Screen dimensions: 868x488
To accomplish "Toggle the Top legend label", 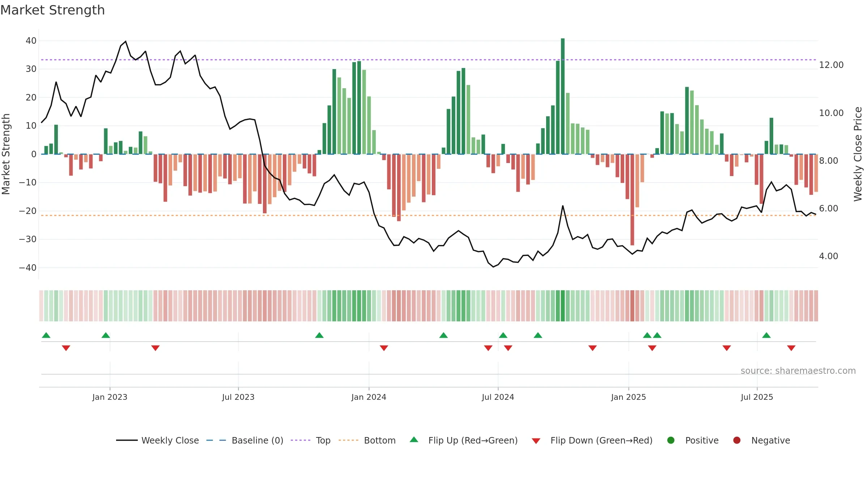I will point(323,440).
